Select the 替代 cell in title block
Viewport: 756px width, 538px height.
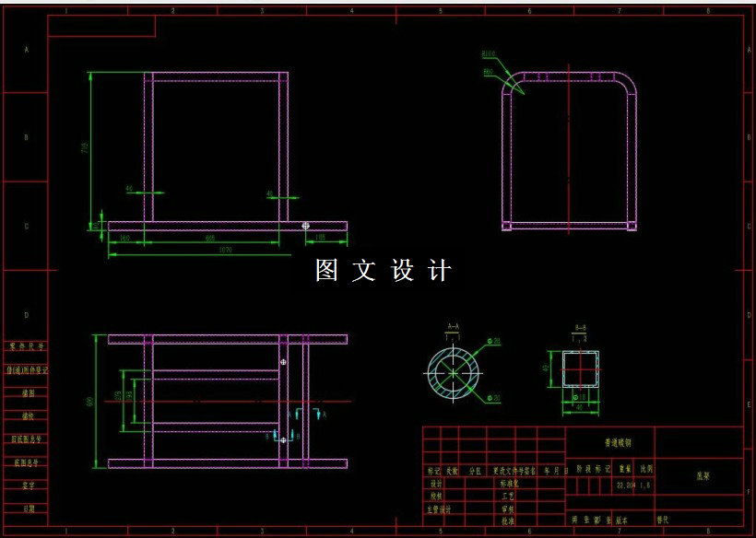click(x=663, y=520)
